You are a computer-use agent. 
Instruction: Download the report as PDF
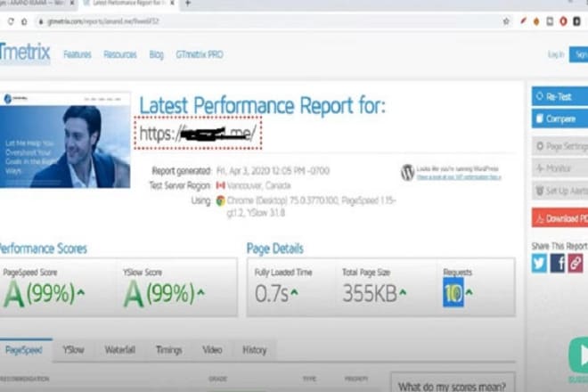pyautogui.click(x=559, y=218)
